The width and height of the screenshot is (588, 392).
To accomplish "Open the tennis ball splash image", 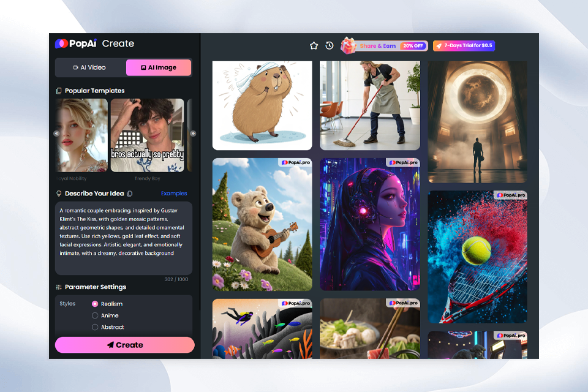I will 477,257.
